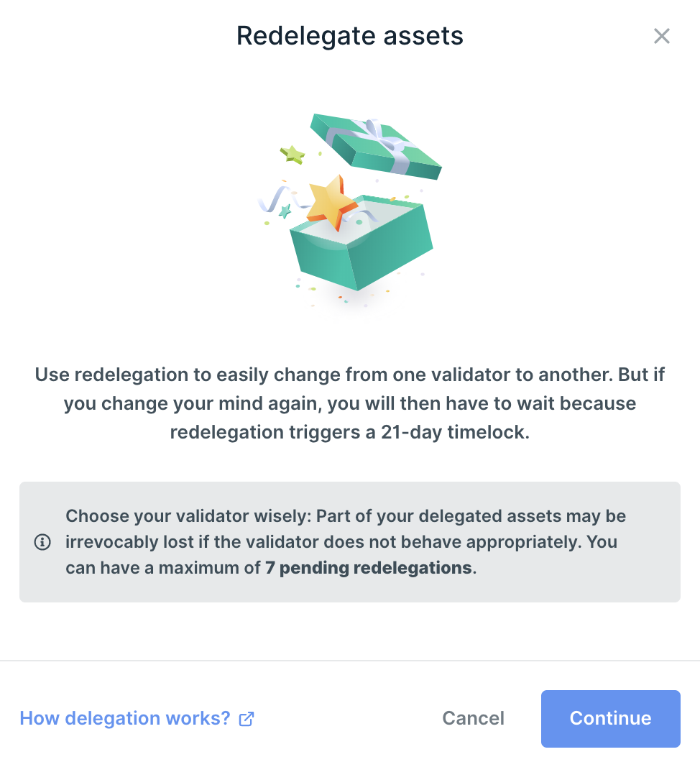Click the "you change your mind again" line
Viewport: 700px width, 757px height.
(350, 404)
